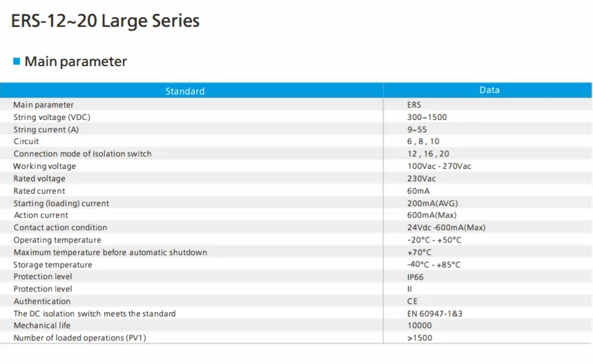Select the String voltage (VDC) row label

[52, 117]
